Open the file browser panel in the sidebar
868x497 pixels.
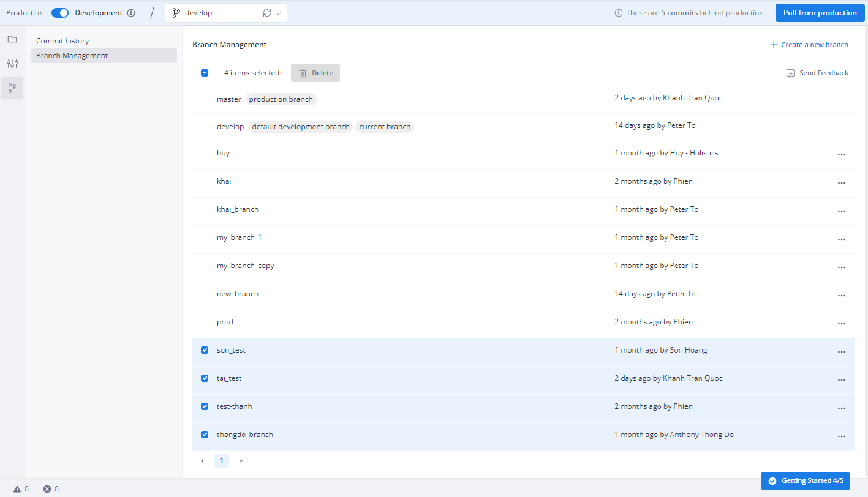point(12,39)
